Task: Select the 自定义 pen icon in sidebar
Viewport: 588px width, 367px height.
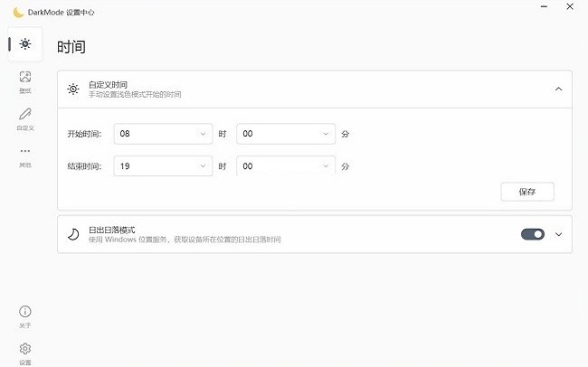Action: [x=24, y=115]
